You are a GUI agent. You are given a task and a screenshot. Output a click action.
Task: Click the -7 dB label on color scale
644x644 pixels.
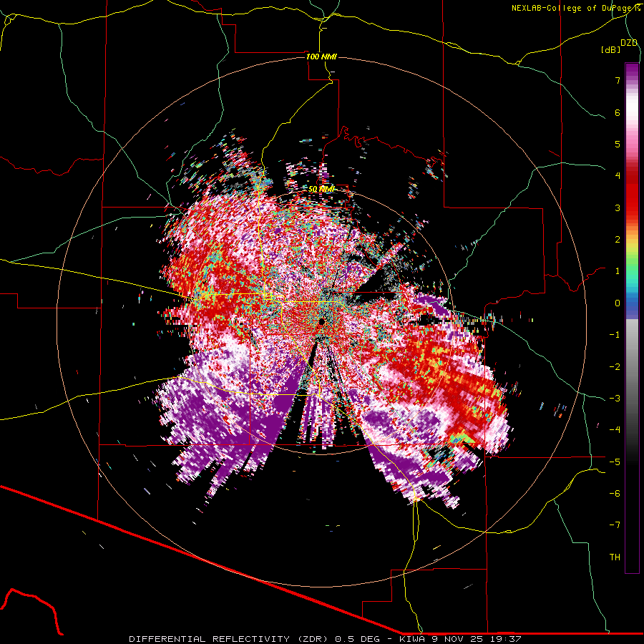615,525
